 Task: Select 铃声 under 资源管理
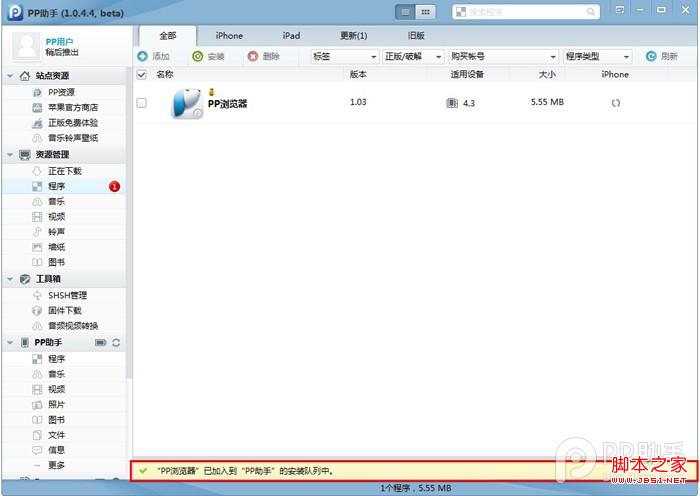click(64, 232)
